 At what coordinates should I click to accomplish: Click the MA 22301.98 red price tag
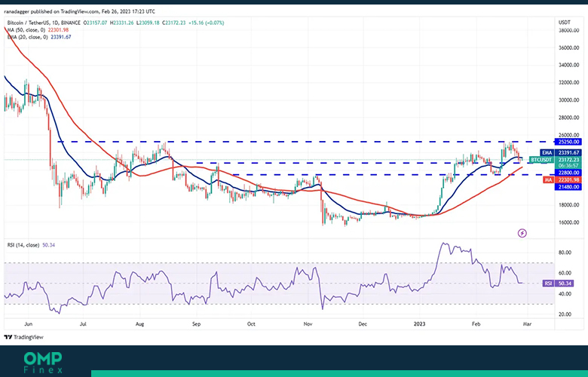(x=562, y=180)
